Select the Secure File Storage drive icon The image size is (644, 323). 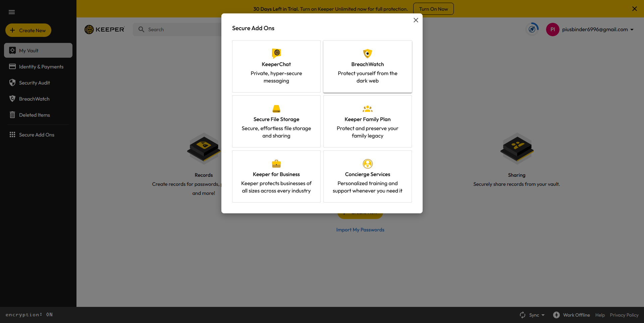point(276,109)
